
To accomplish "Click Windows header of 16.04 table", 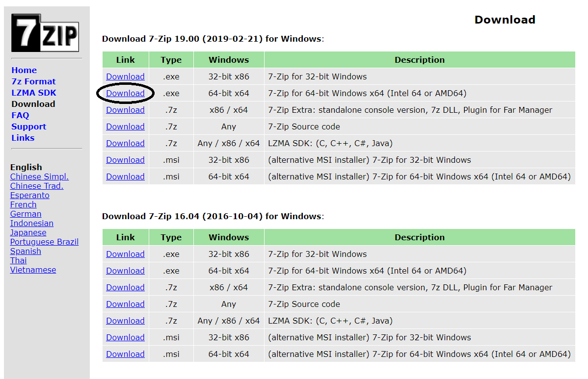I will 229,237.
